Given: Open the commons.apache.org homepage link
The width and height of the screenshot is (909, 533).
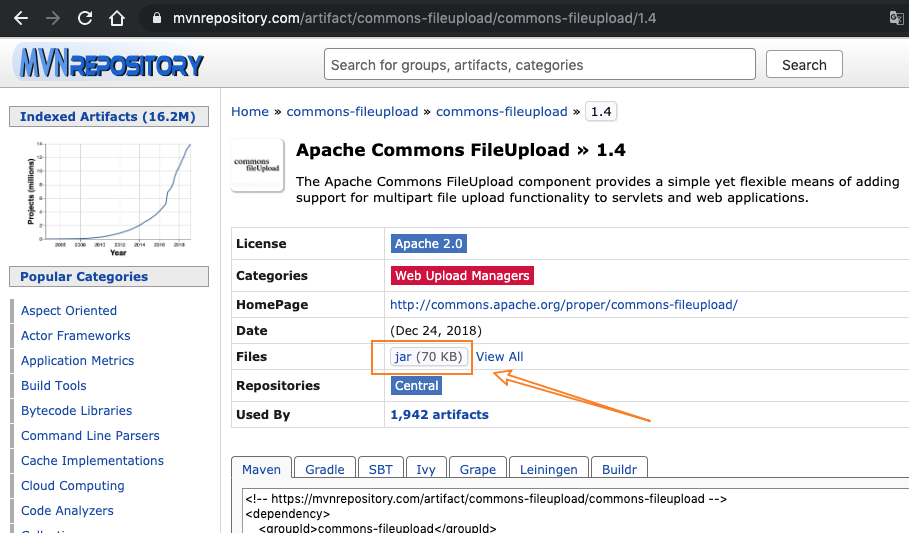Looking at the screenshot, I should click(563, 304).
